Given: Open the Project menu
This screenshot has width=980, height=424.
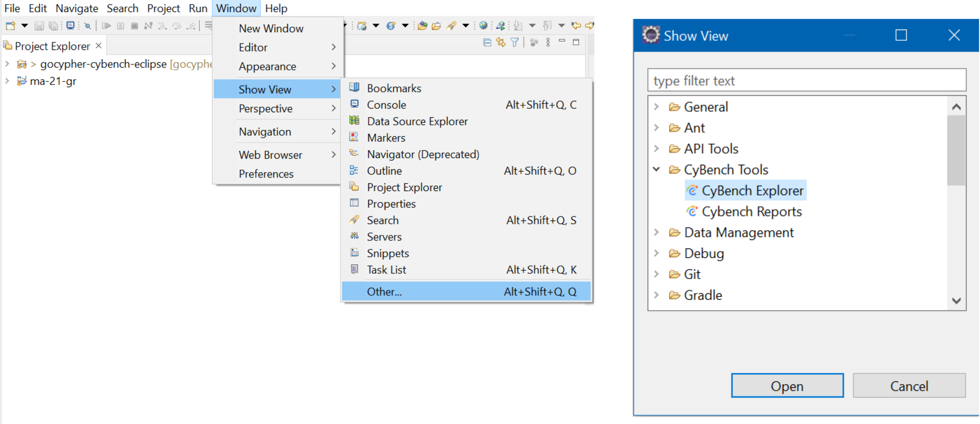Looking at the screenshot, I should [163, 8].
